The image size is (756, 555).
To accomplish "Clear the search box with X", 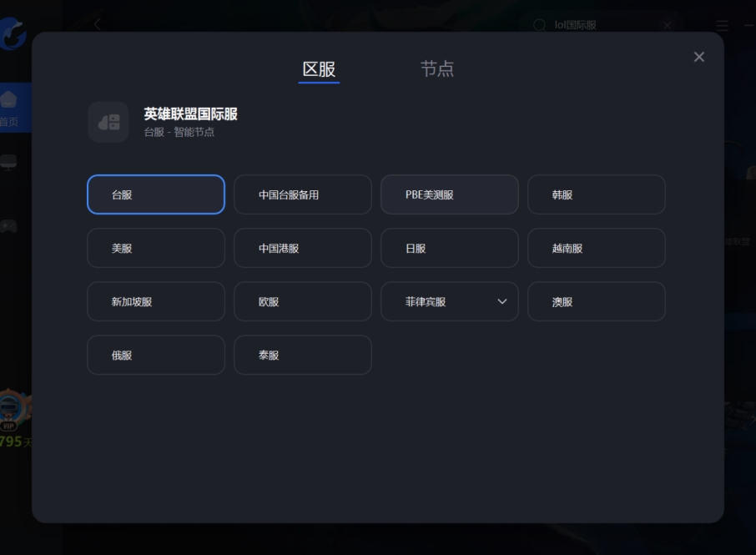I will (668, 25).
